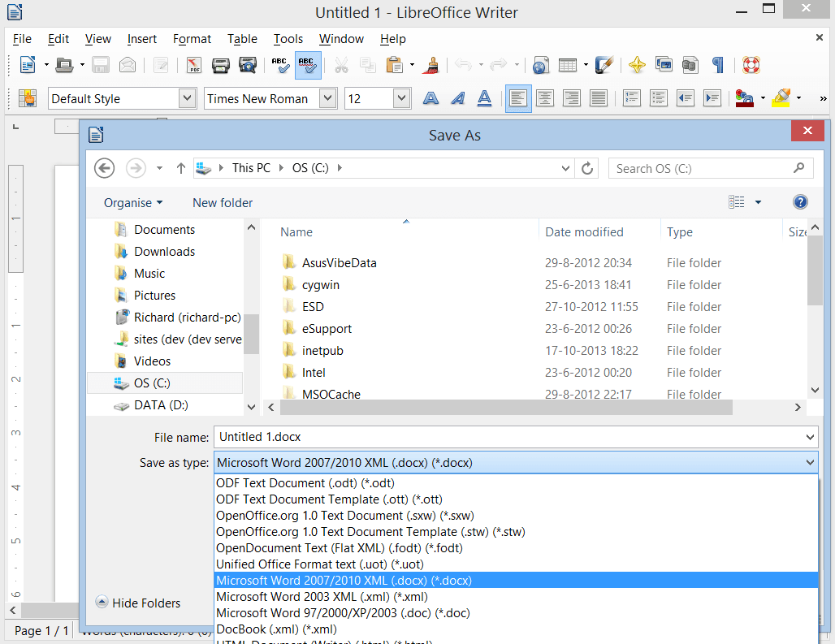Click the Navigator star icon
The image size is (835, 644).
point(637,65)
